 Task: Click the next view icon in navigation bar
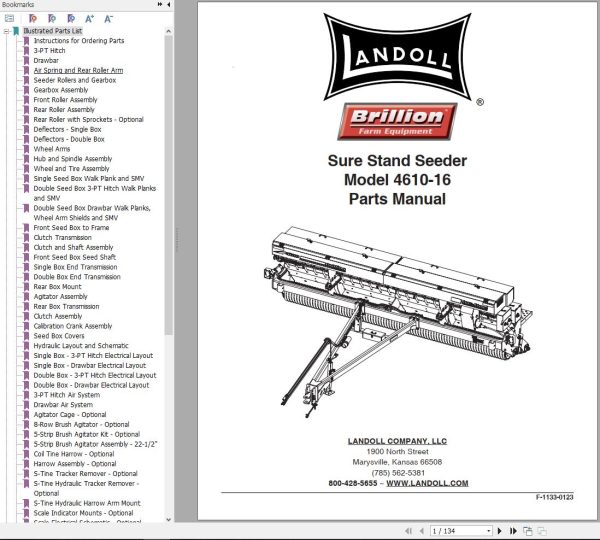(x=542, y=531)
